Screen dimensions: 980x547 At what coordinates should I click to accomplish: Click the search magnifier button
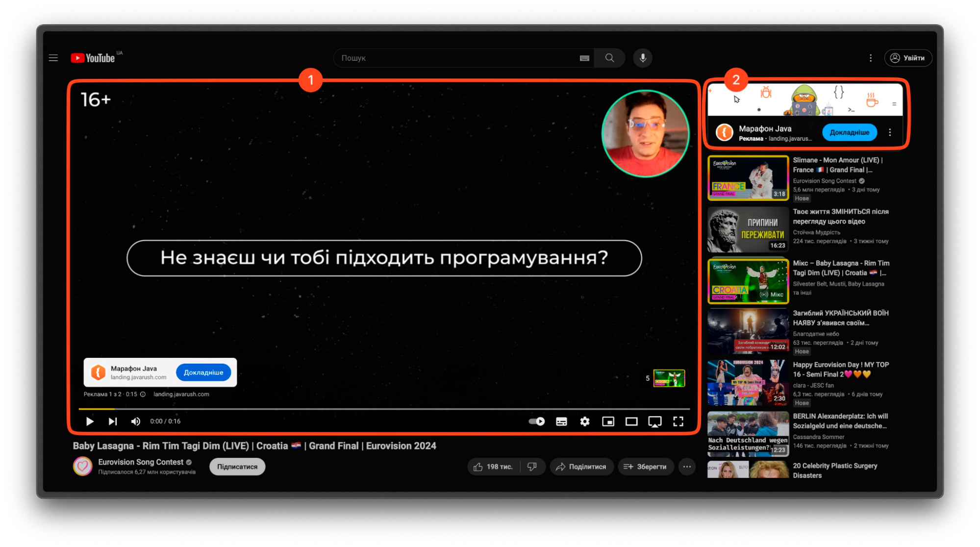(609, 58)
